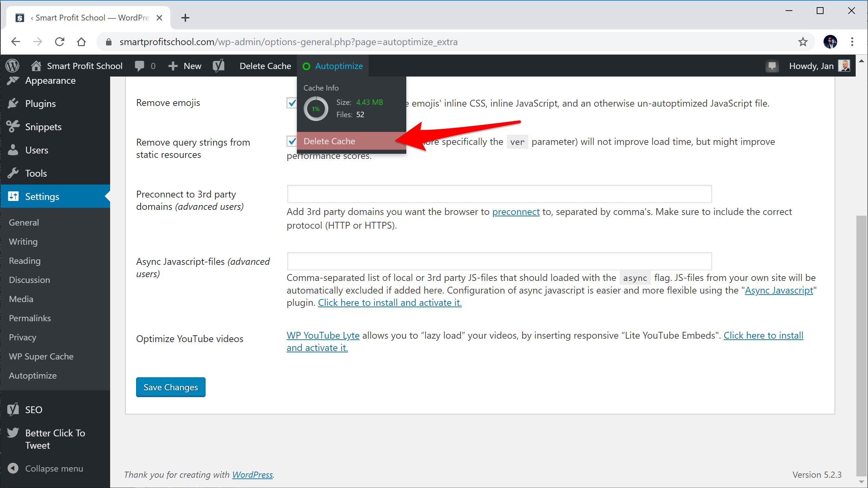This screenshot has width=868, height=488.
Task: Follow the preconnect link
Action: click(x=516, y=212)
